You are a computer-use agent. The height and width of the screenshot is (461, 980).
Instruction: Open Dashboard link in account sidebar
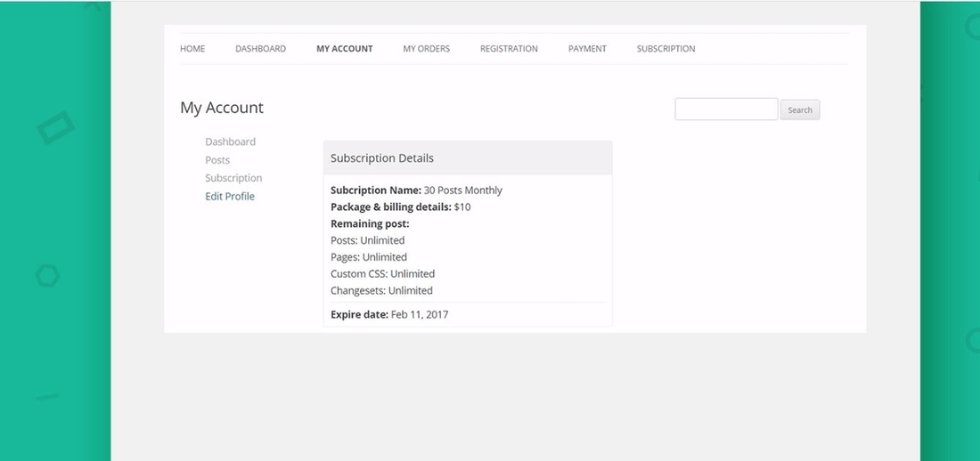pos(230,142)
